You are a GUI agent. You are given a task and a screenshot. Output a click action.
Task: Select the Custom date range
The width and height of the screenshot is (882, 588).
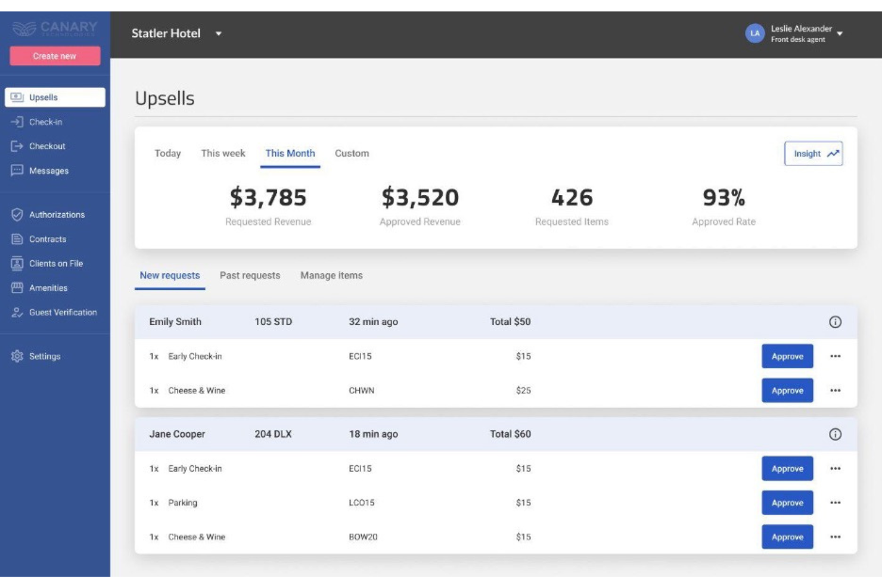click(x=352, y=153)
